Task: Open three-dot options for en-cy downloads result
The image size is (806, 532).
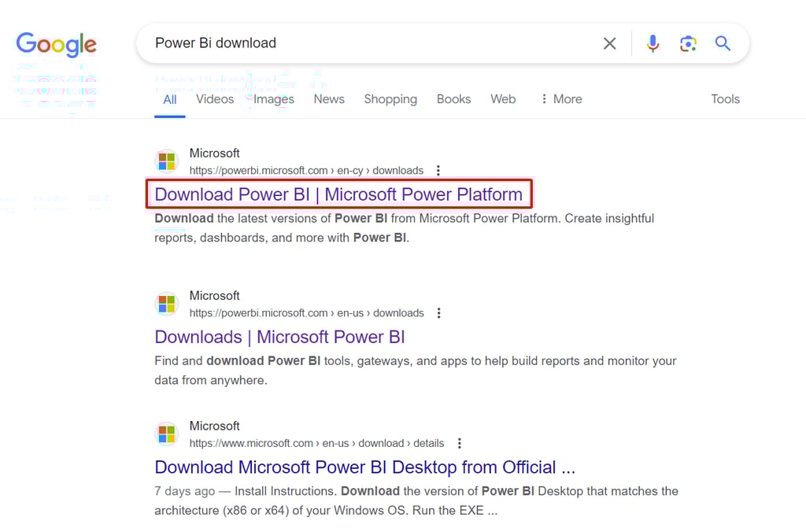Action: (438, 171)
